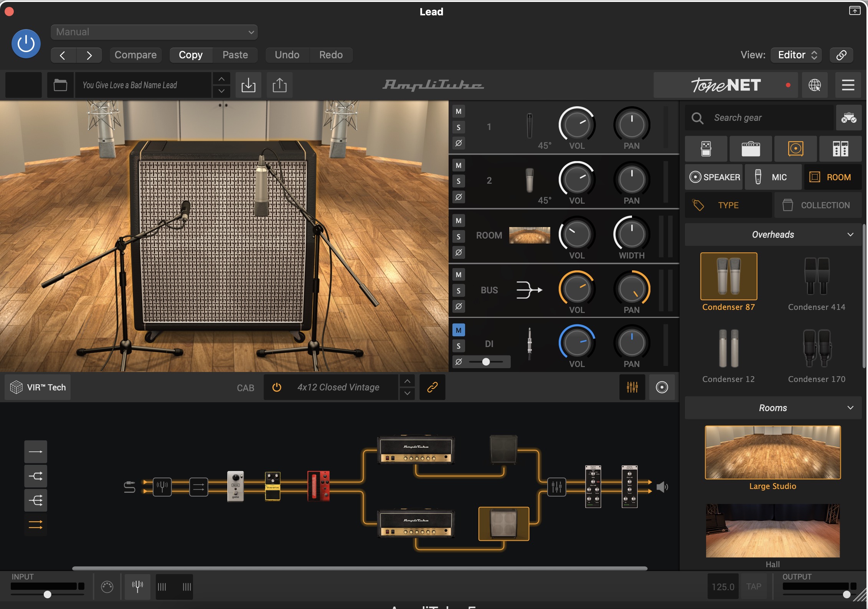The image size is (868, 609).
Task: Click the ROOM WIDTH knob
Action: point(632,234)
